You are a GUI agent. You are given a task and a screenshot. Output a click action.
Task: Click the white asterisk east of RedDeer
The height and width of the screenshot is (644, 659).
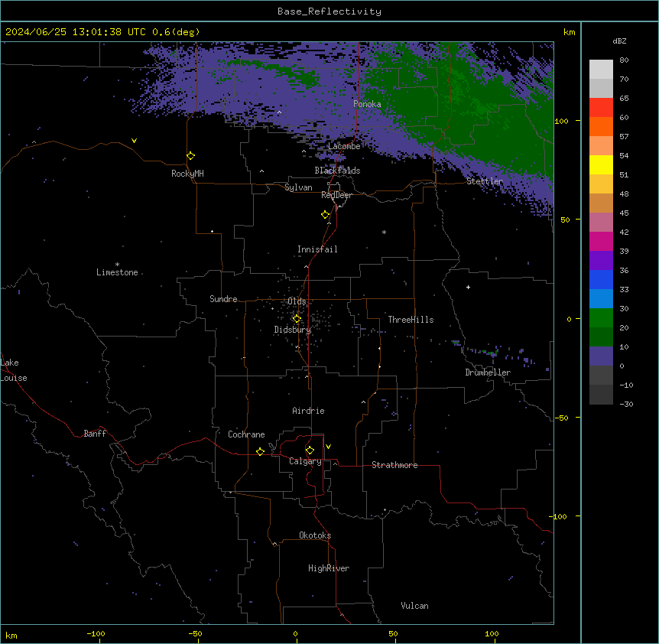[x=384, y=232]
